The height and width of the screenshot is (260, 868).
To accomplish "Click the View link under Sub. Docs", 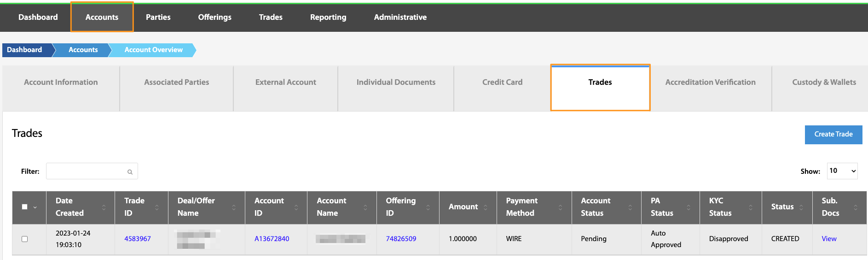I will pos(829,239).
